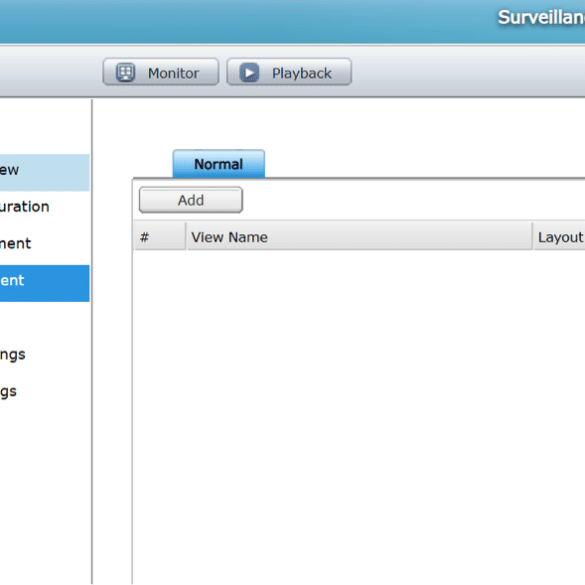Click the # column header
Image resolution: width=585 pixels, height=585 pixels.
160,237
